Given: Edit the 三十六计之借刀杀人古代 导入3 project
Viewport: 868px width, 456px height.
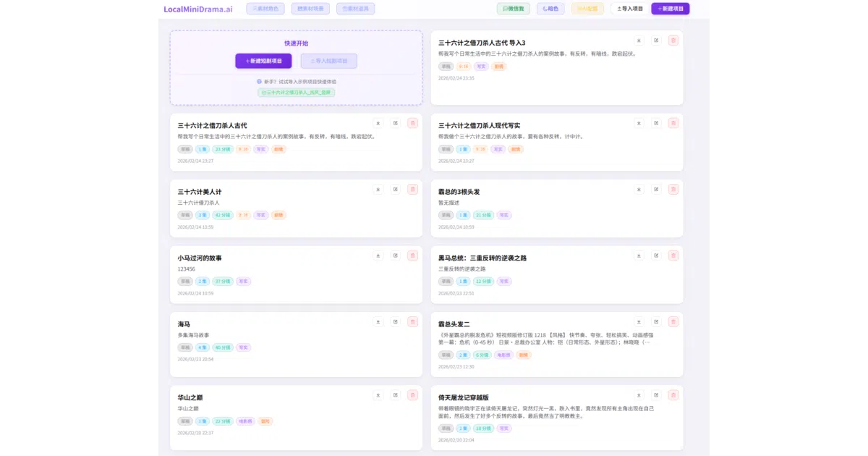Looking at the screenshot, I should (x=656, y=41).
